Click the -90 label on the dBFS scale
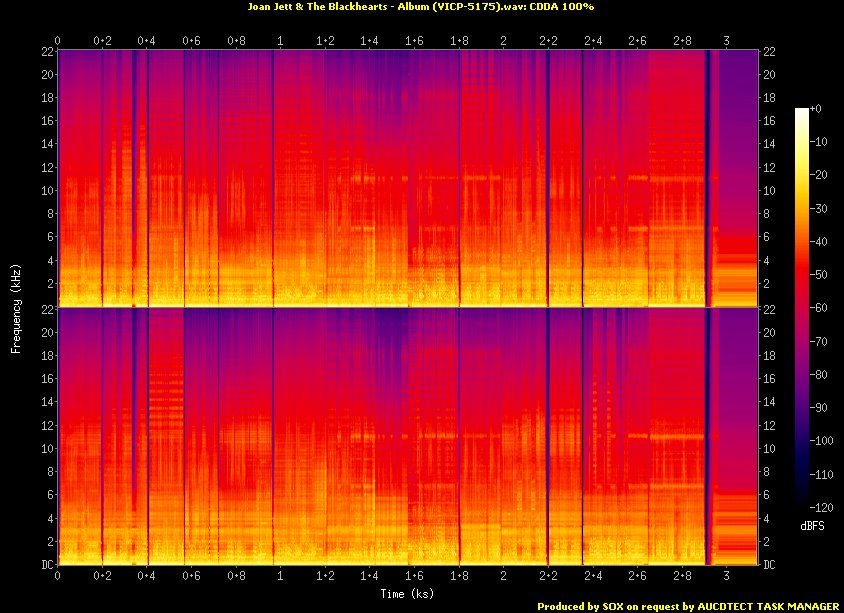This screenshot has width=844, height=613. (818, 407)
